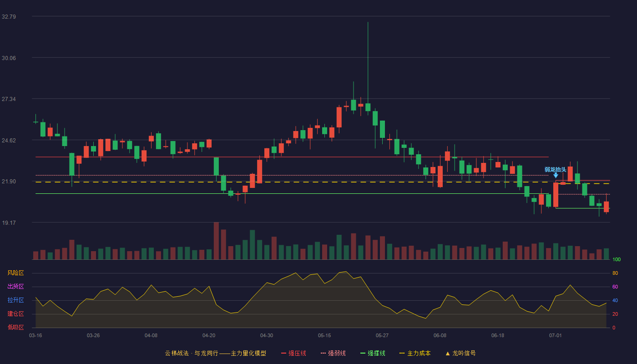The height and width of the screenshot is (364, 637).
Task: Click the blue down arrow under 弱龙抬头
Action: 556,176
